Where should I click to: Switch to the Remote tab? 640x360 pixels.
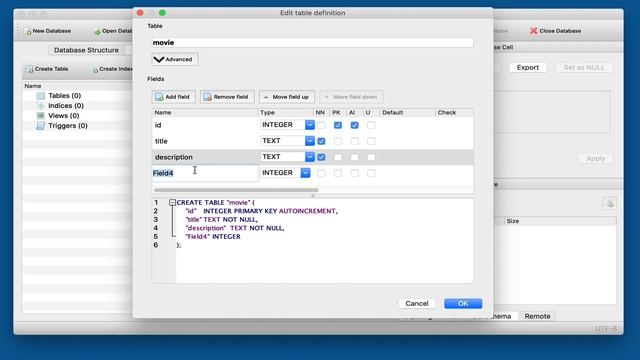537,316
